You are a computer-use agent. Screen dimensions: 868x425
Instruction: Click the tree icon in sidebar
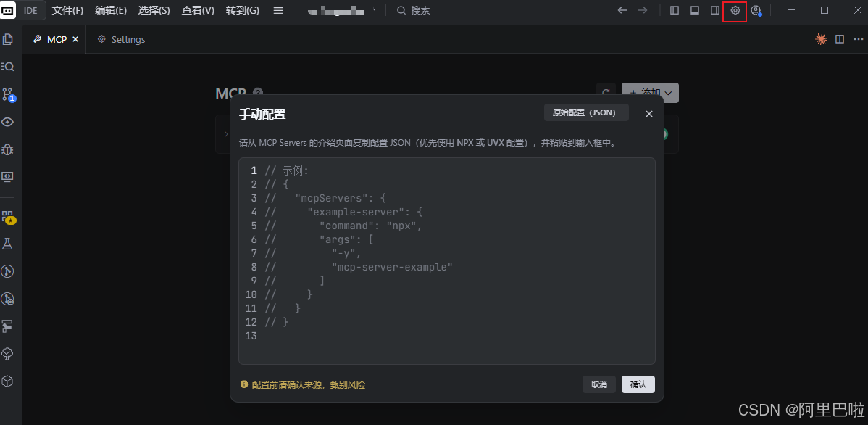[x=8, y=353]
